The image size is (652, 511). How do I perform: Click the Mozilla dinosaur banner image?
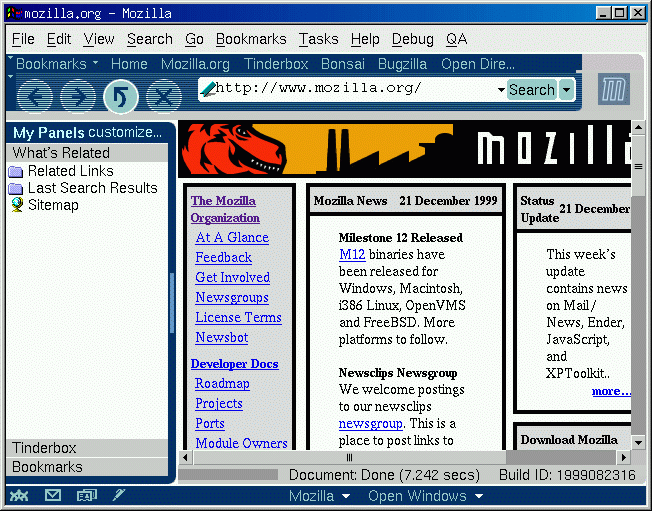(404, 149)
